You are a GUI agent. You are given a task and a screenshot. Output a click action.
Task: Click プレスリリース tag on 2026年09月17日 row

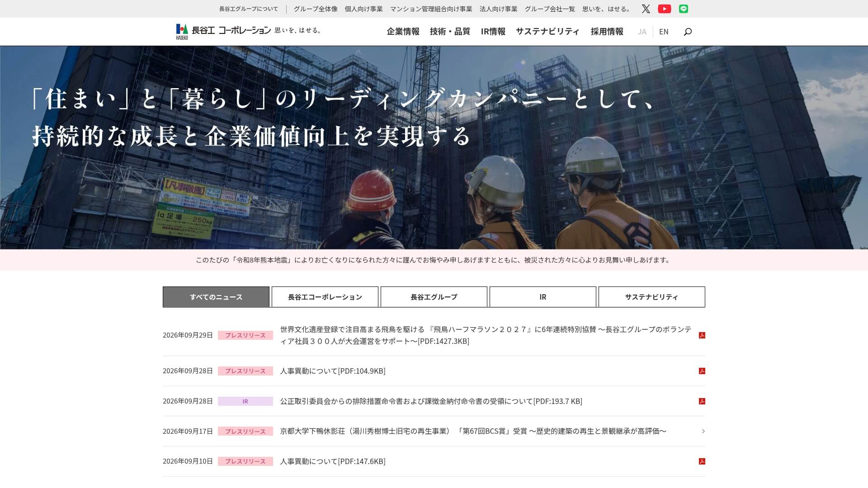245,431
